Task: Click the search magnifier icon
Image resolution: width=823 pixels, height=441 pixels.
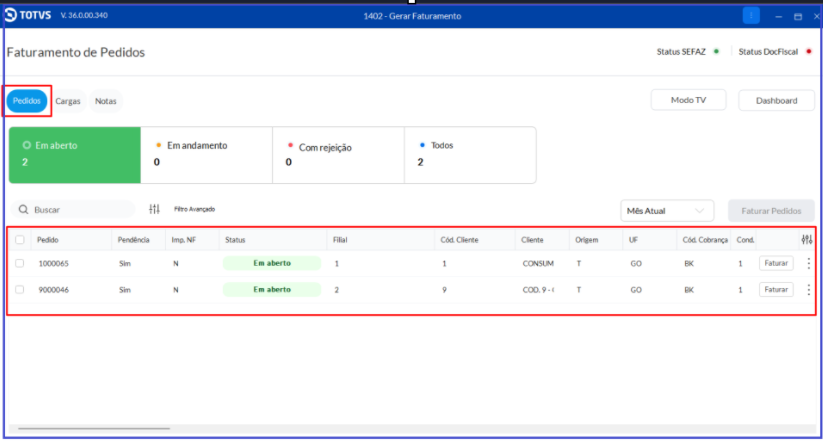Action: pos(23,209)
